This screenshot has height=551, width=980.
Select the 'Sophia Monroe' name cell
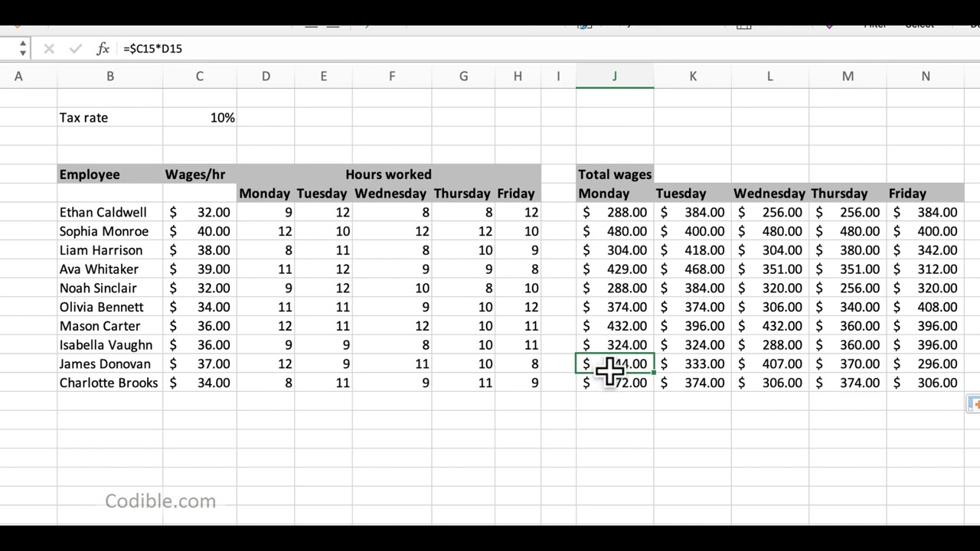tap(110, 231)
